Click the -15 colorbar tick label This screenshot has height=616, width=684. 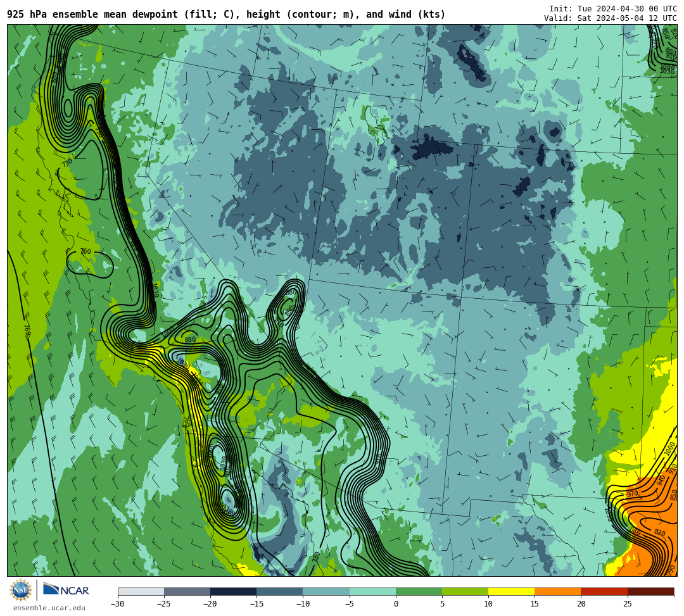click(x=256, y=604)
